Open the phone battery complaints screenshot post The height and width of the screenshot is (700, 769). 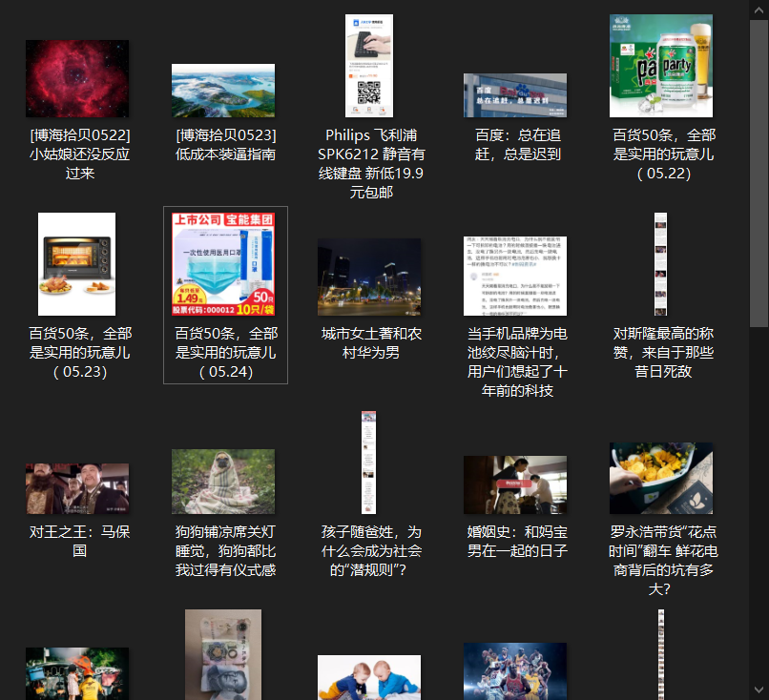click(x=514, y=275)
